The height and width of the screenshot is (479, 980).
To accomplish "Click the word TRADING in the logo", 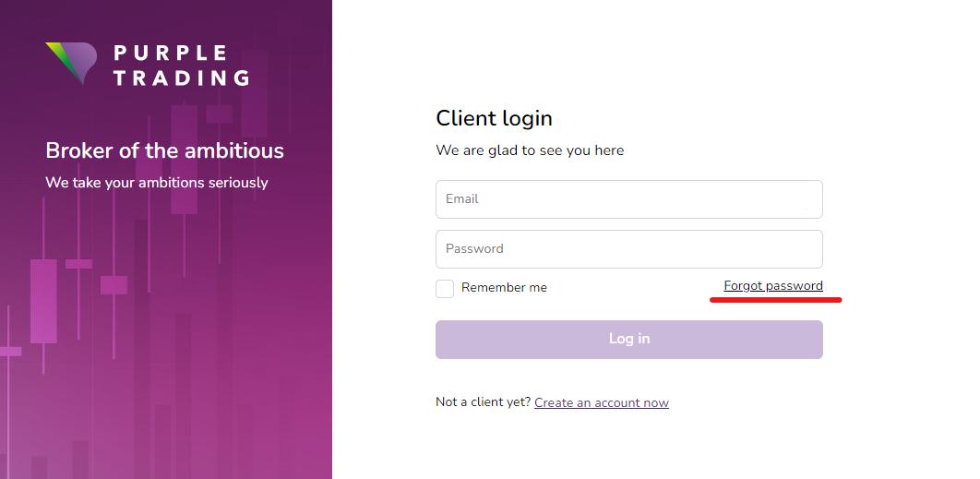I will 182,78.
